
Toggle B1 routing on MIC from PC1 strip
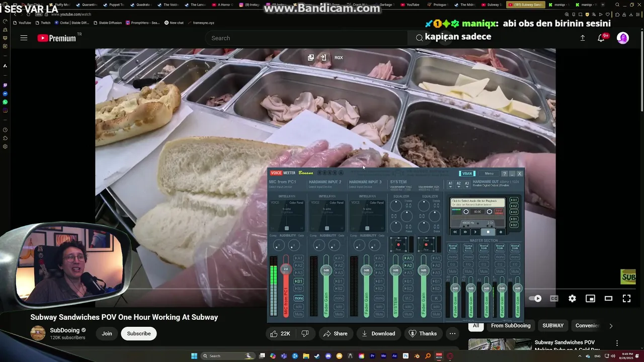pyautogui.click(x=299, y=281)
